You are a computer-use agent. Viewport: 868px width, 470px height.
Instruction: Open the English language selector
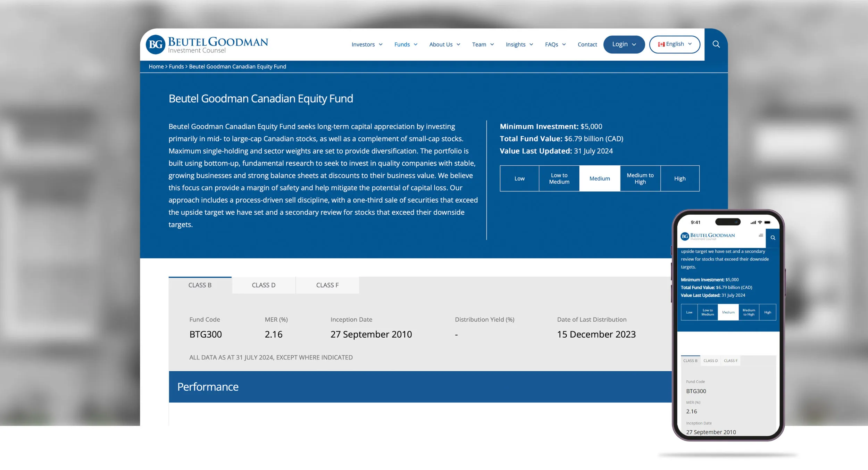click(675, 44)
